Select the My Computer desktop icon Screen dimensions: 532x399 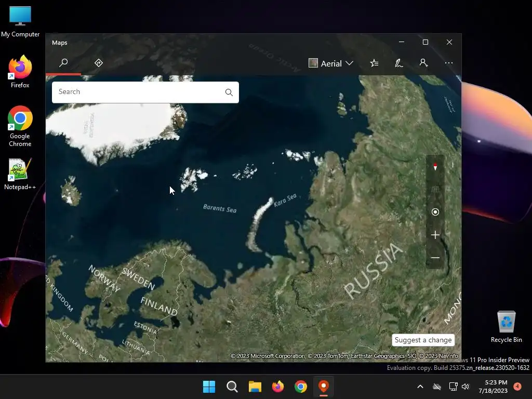(20, 22)
